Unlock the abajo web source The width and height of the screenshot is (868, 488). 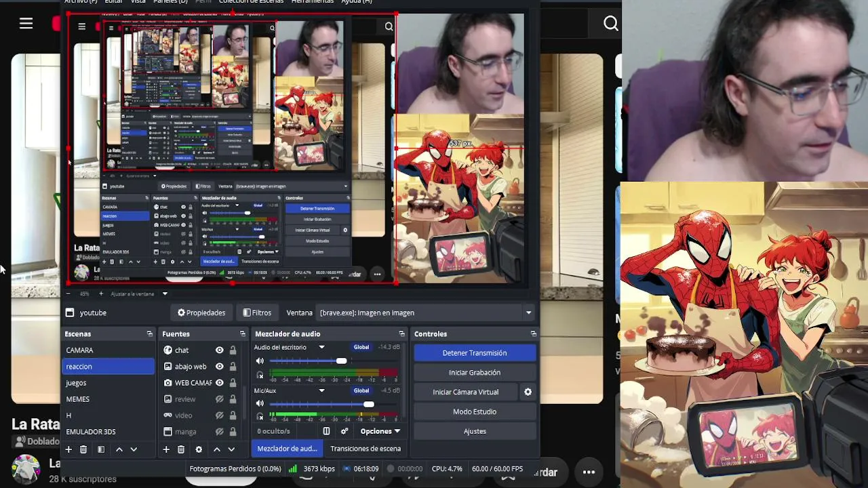(x=233, y=367)
